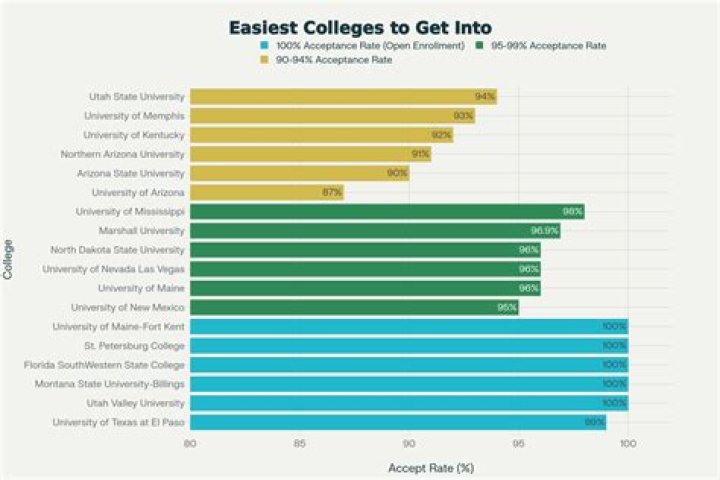
Task: Toggle the 95-99% Acceptance Rate legend label
Action: coord(549,46)
